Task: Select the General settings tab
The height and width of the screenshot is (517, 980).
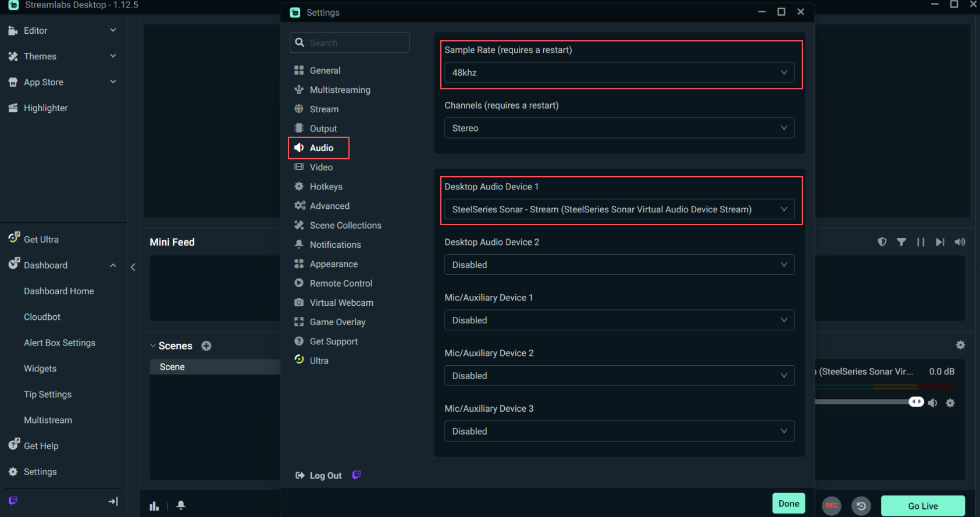Action: (x=325, y=70)
